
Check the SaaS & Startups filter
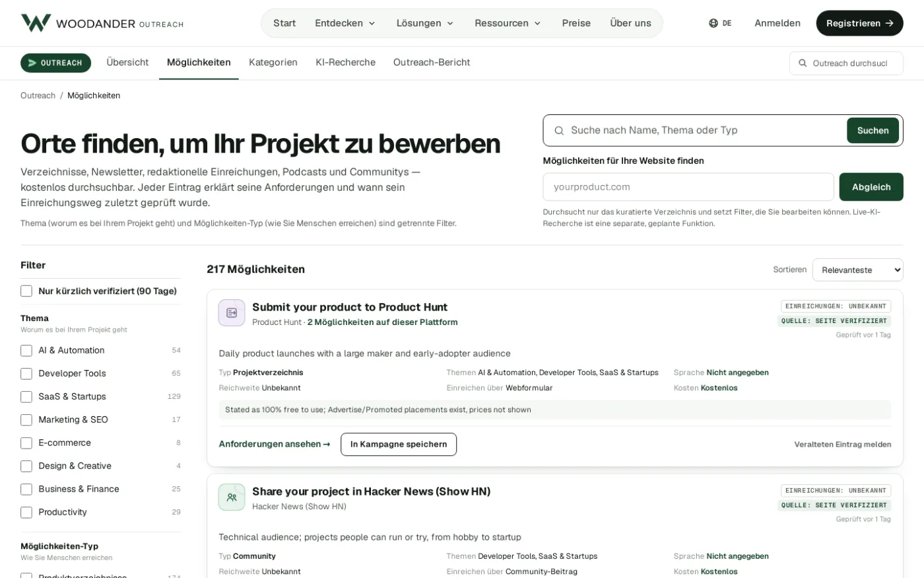pyautogui.click(x=26, y=397)
